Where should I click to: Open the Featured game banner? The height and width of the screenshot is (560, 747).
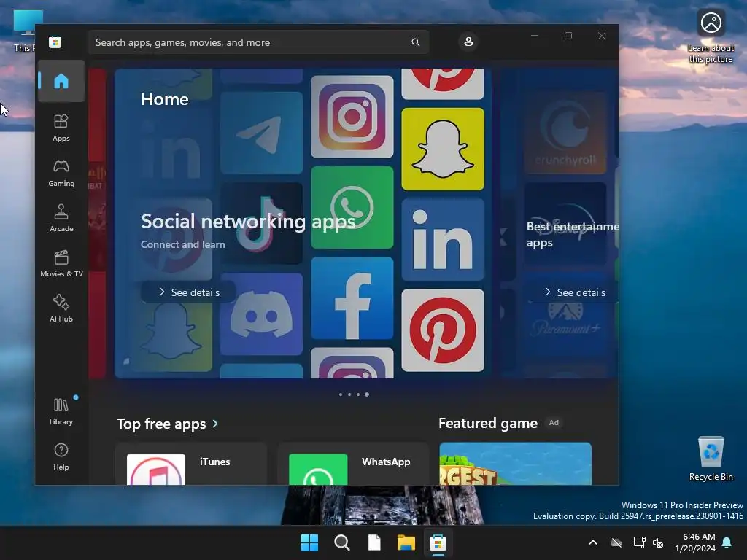click(x=516, y=464)
